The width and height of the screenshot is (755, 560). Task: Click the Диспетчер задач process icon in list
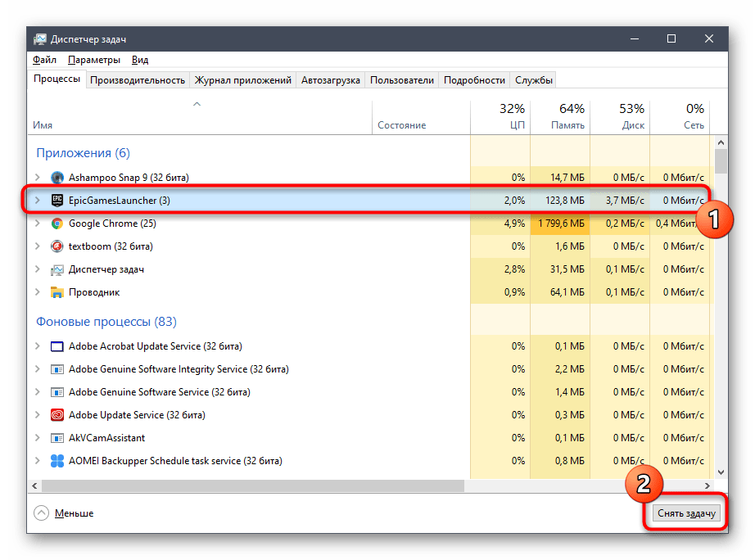57,269
